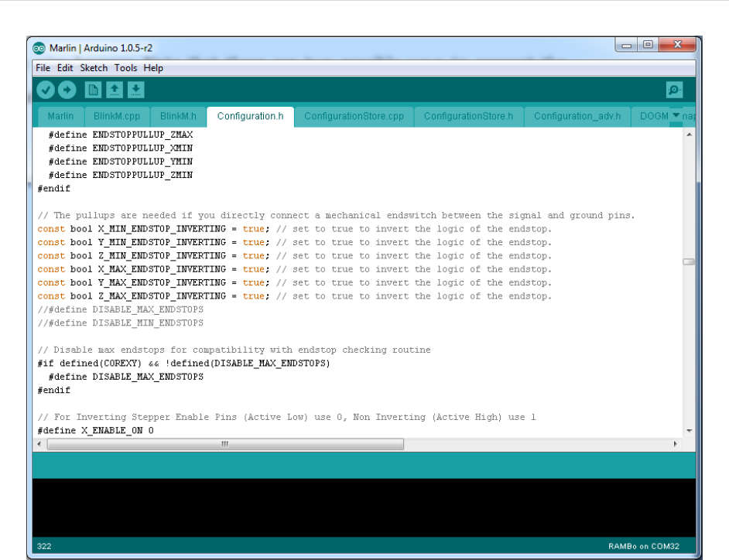Maximize the Arduino window
The image size is (729, 560).
(648, 45)
